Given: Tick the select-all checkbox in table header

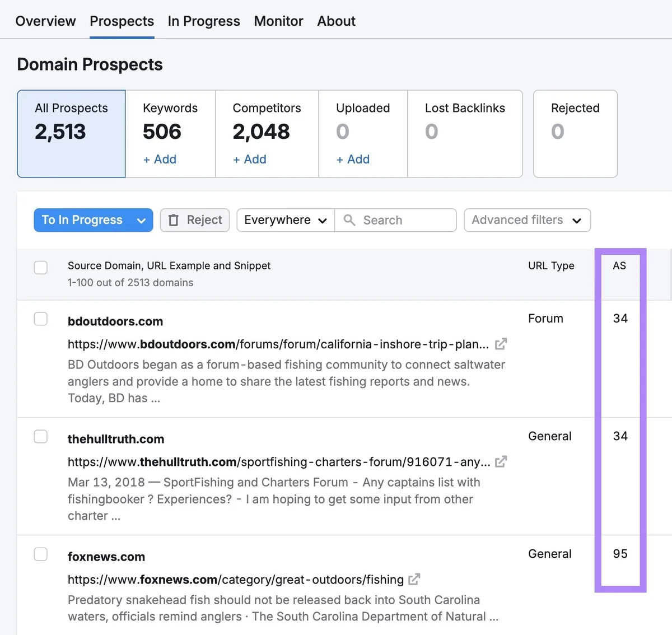Looking at the screenshot, I should point(41,267).
